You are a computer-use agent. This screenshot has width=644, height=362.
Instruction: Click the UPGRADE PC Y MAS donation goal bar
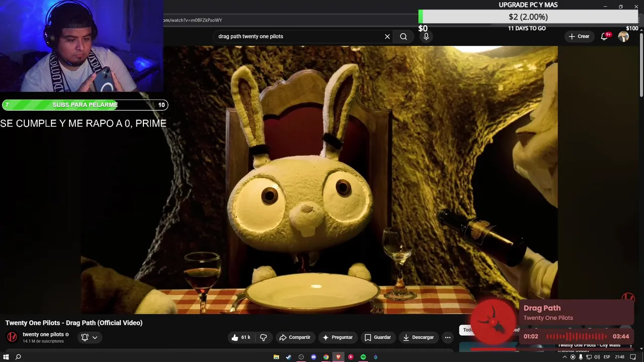pos(528,17)
